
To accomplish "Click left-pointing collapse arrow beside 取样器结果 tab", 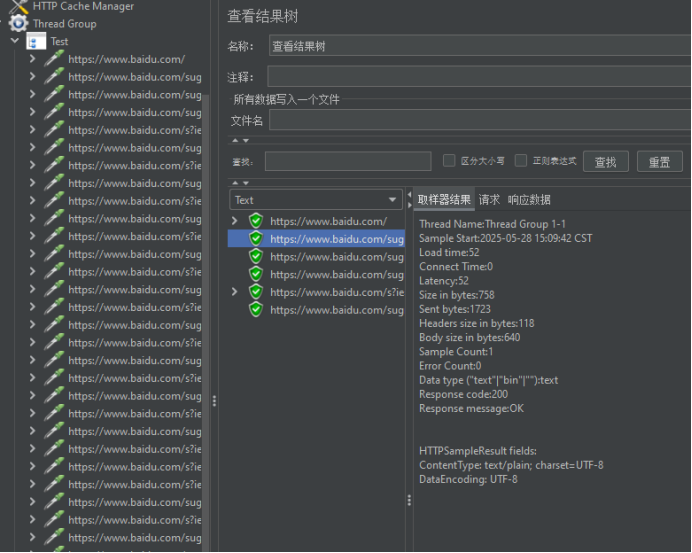I will click(409, 195).
